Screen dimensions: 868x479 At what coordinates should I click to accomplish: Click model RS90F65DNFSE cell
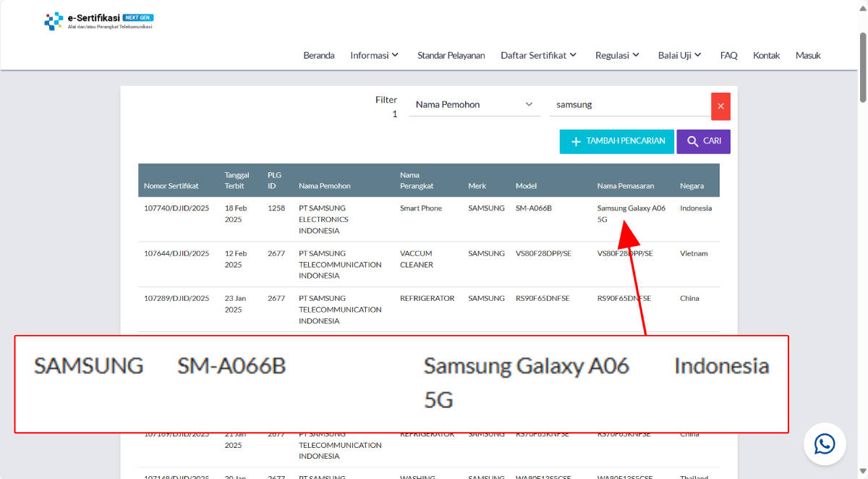tap(542, 298)
